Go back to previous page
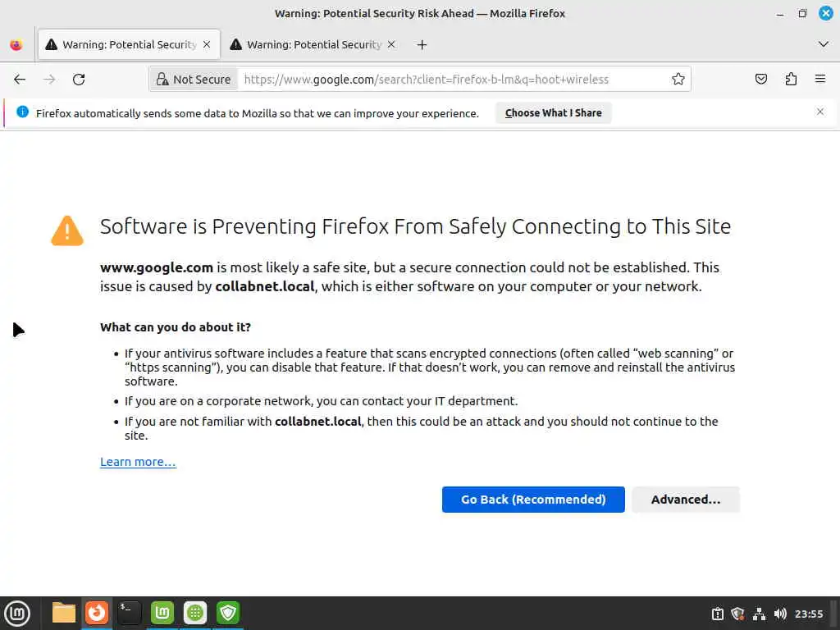This screenshot has height=630, width=840. (x=20, y=80)
